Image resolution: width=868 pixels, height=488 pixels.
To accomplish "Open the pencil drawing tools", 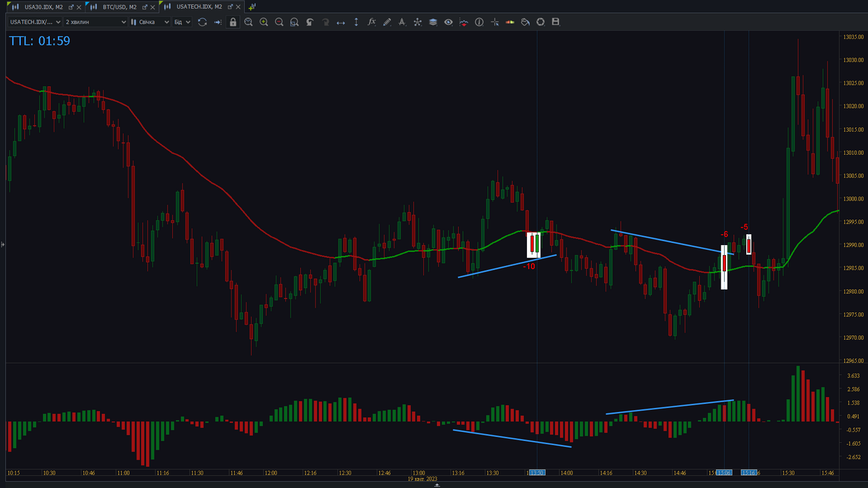I will [387, 22].
